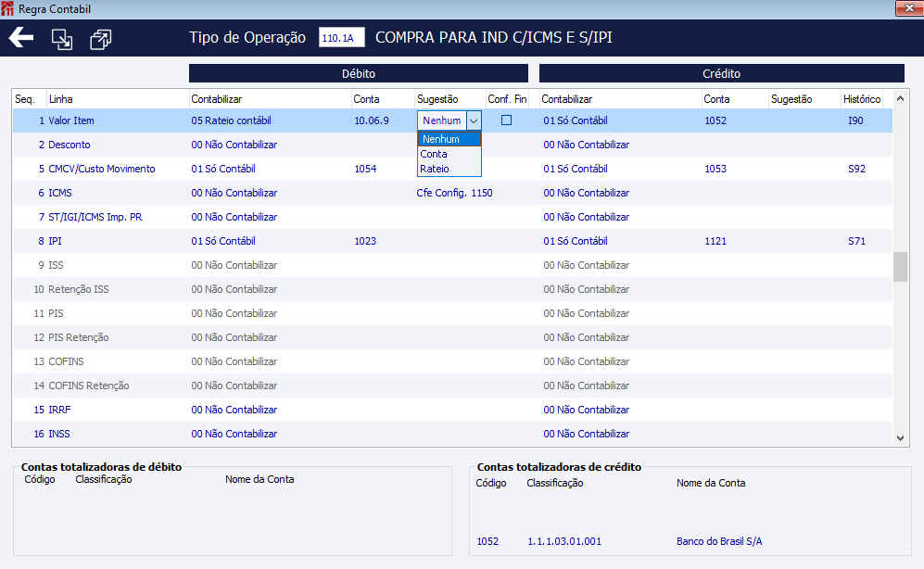Choose Conta in the Sugestão list

point(449,154)
